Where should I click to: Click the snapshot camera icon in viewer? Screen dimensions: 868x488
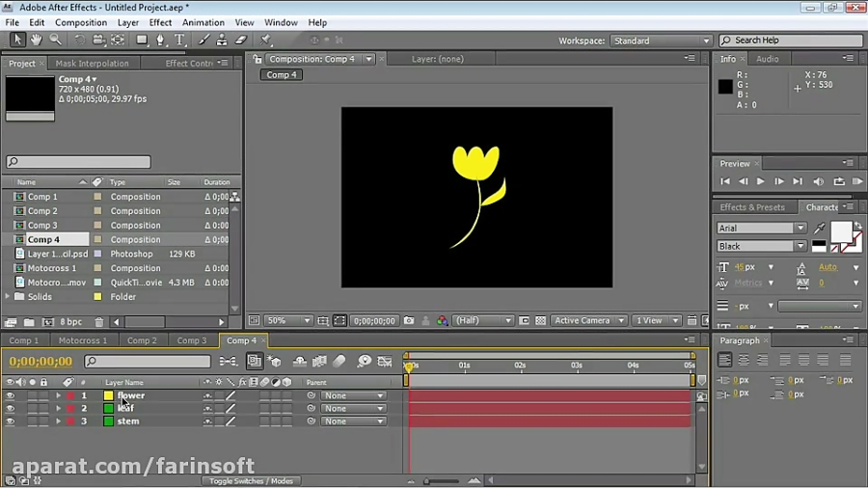409,320
